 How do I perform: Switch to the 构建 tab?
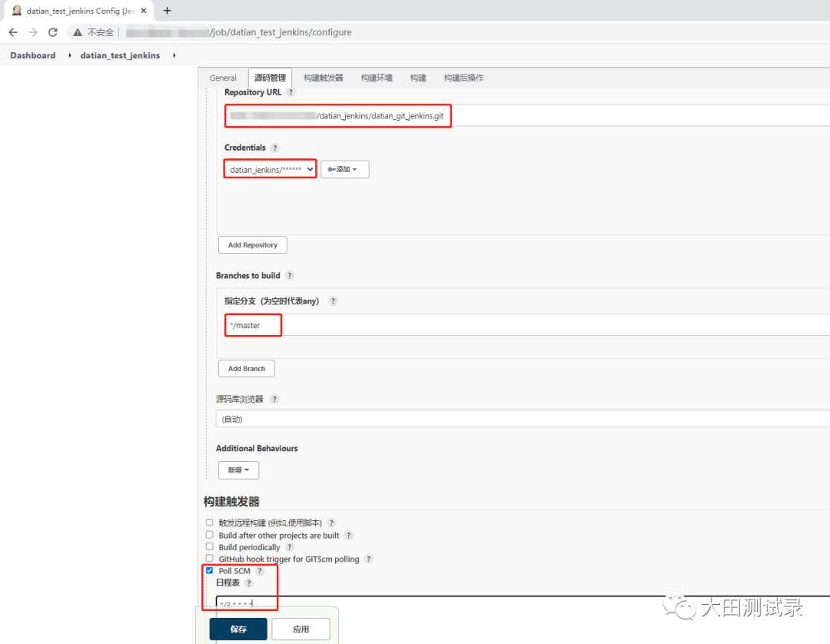[x=418, y=78]
